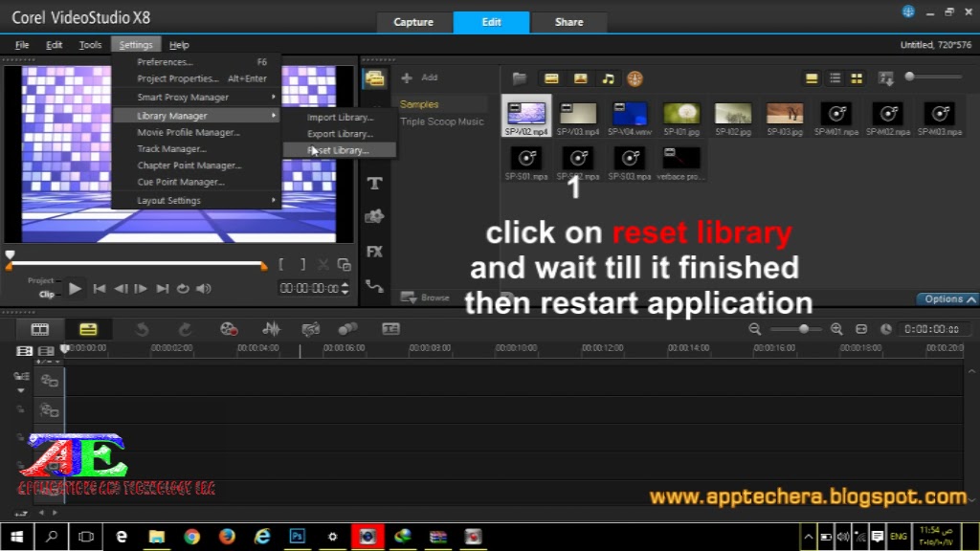Viewport: 980px width, 551px height.
Task: Expand Layout Settings submenu
Action: pos(197,200)
